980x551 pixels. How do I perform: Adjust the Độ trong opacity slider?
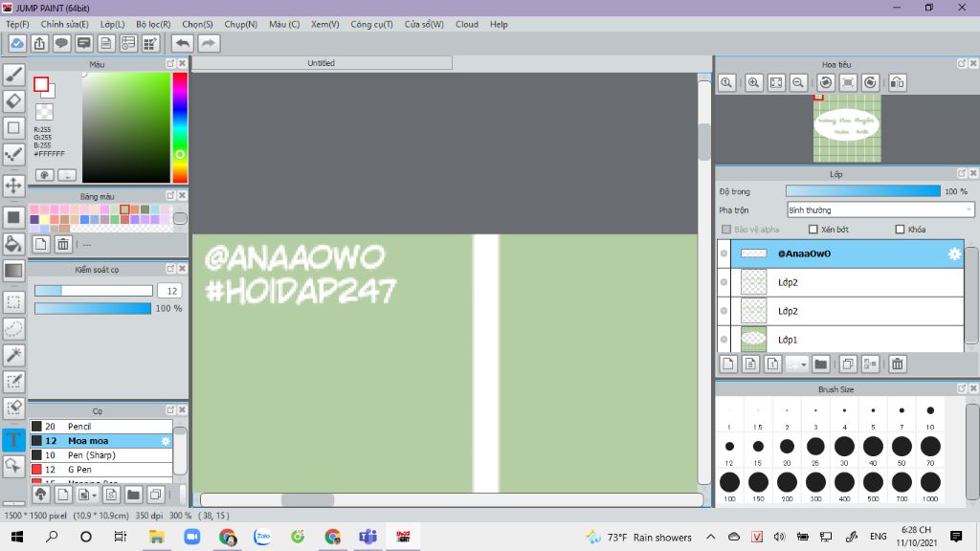(863, 191)
